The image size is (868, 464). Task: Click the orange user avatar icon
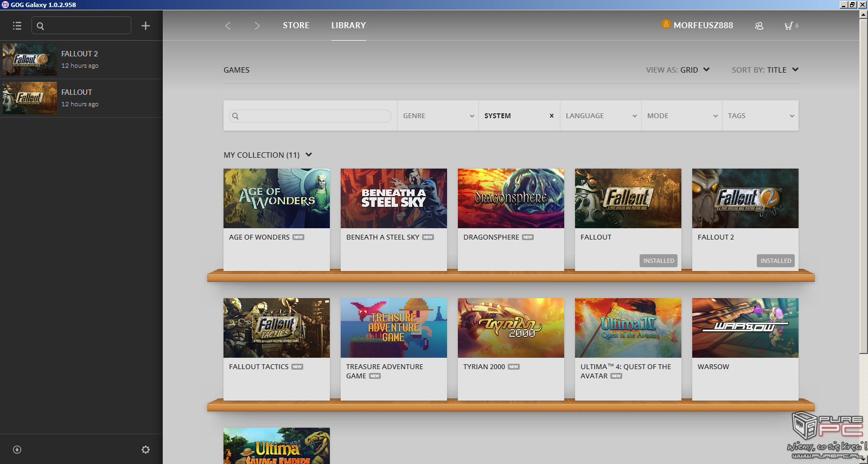pyautogui.click(x=666, y=24)
